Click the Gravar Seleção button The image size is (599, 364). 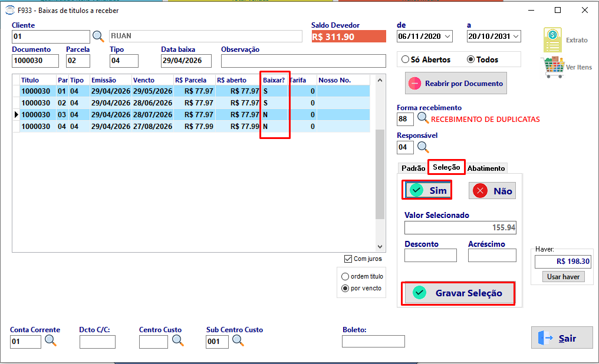pos(459,293)
